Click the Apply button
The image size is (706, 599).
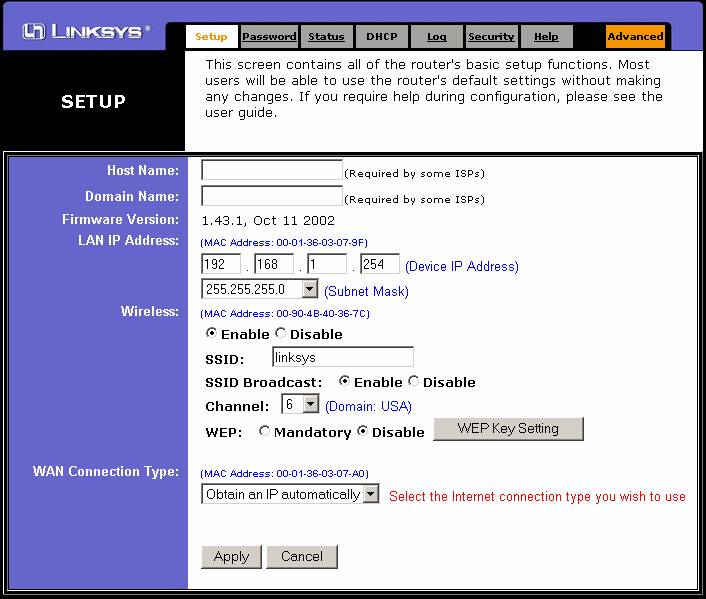(x=231, y=557)
